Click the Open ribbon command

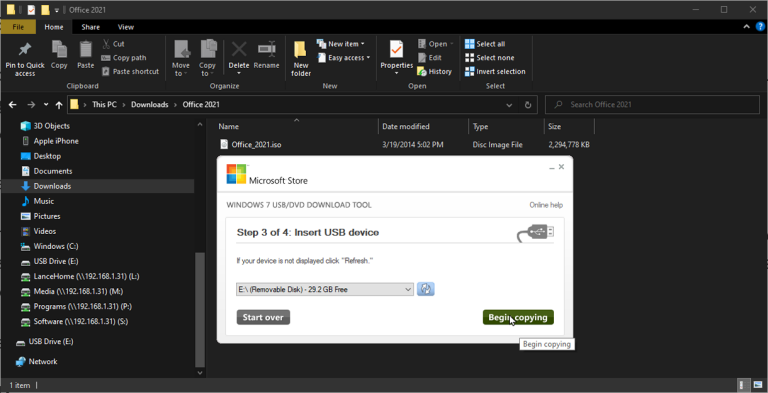pyautogui.click(x=435, y=44)
